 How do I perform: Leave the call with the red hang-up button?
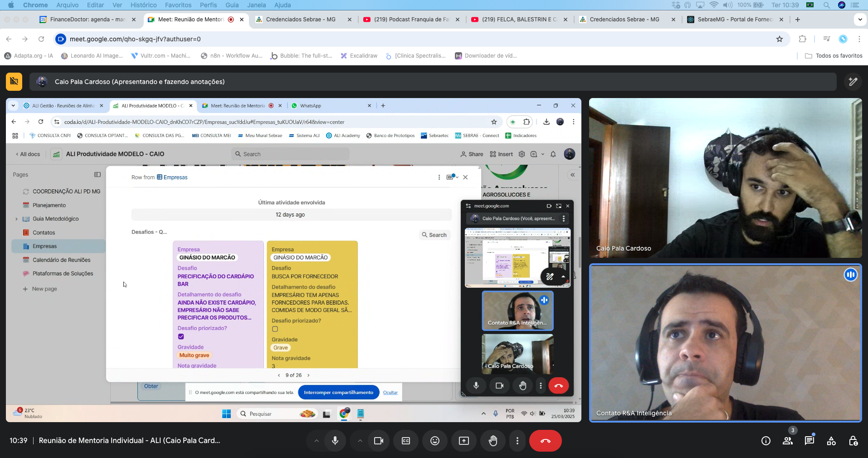546,441
